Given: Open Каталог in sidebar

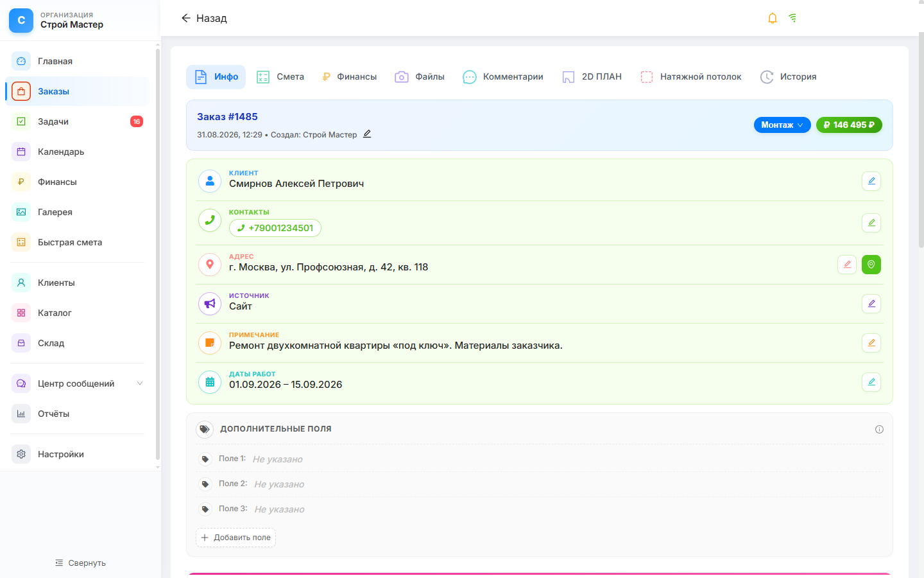Looking at the screenshot, I should [x=77, y=313].
